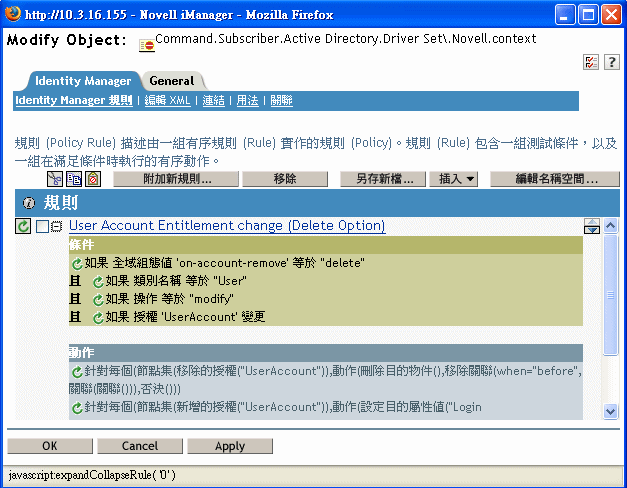The width and height of the screenshot is (627, 488).
Task: Click the cut rule scissors icon
Action: [x=55, y=179]
